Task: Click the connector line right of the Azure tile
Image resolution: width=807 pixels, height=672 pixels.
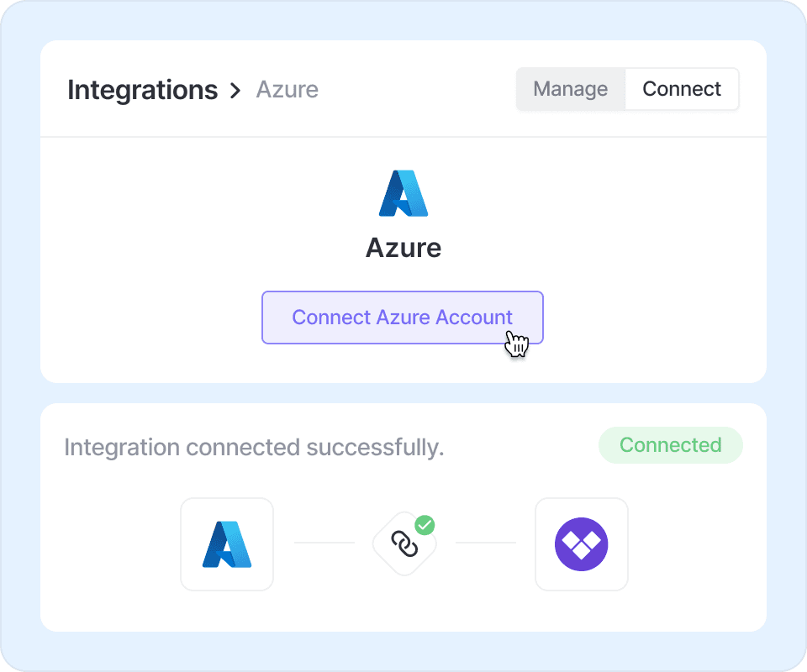Action: point(324,543)
